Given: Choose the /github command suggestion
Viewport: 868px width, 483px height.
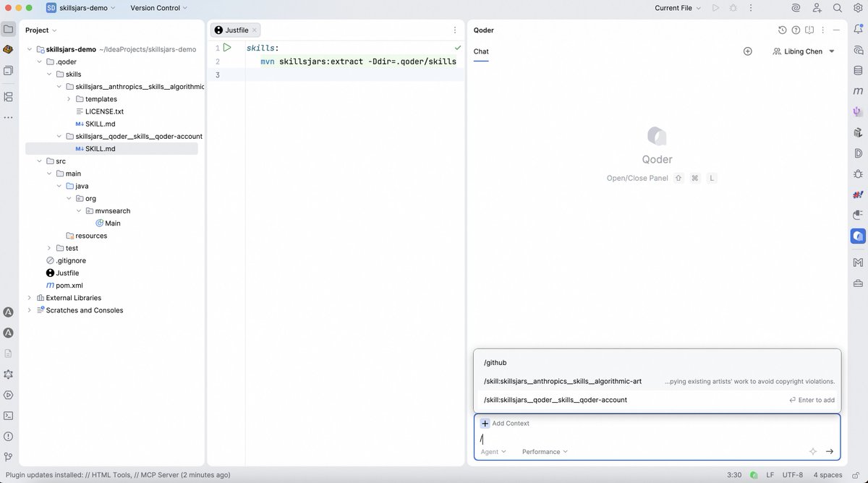Looking at the screenshot, I should click(657, 362).
